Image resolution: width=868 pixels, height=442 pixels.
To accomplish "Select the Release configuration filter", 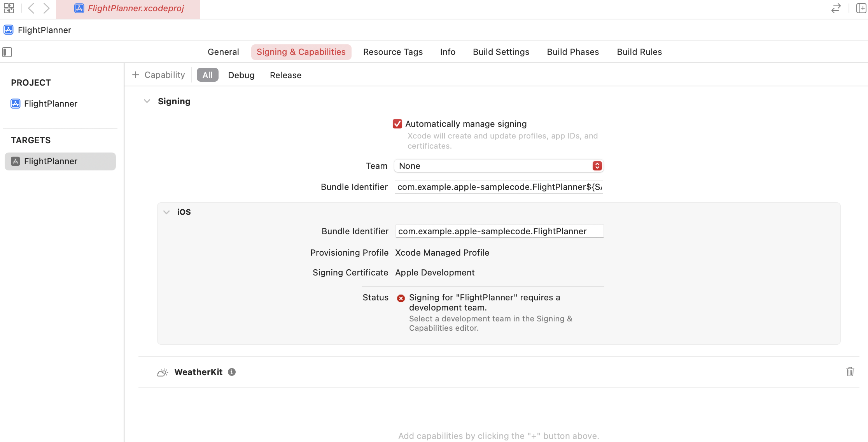I will pyautogui.click(x=285, y=75).
